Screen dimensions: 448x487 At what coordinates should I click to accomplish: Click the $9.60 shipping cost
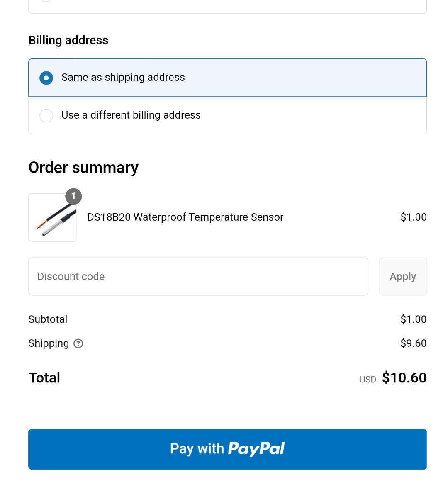413,343
